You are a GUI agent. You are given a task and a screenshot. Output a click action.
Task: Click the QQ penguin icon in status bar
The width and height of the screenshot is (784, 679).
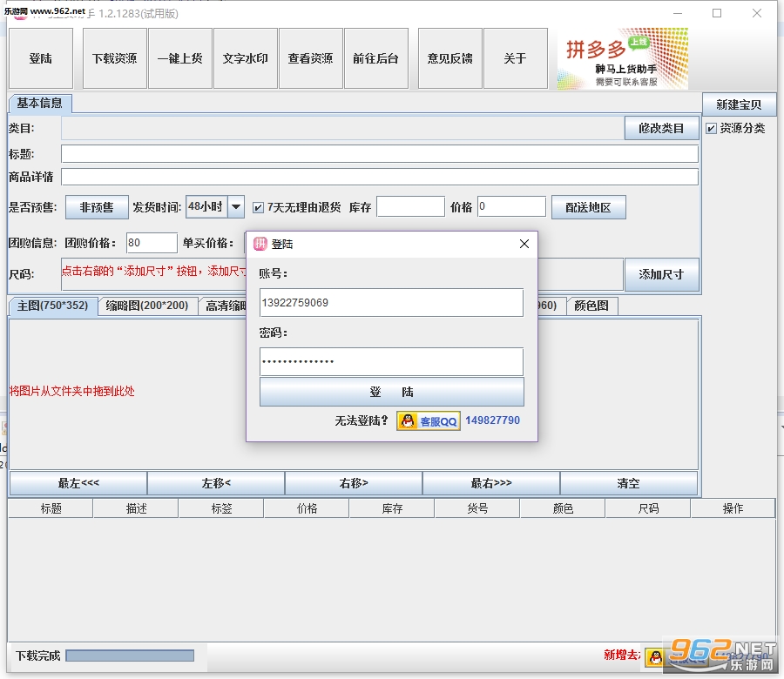(x=655, y=656)
